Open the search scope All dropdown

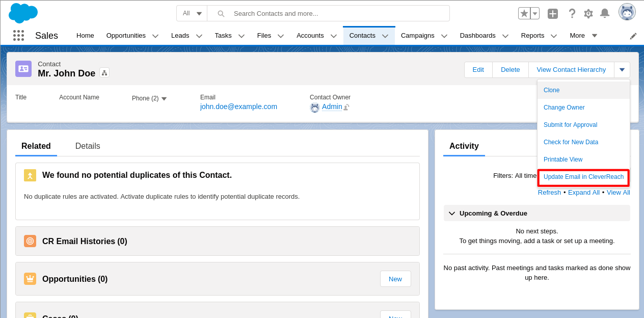click(x=192, y=13)
